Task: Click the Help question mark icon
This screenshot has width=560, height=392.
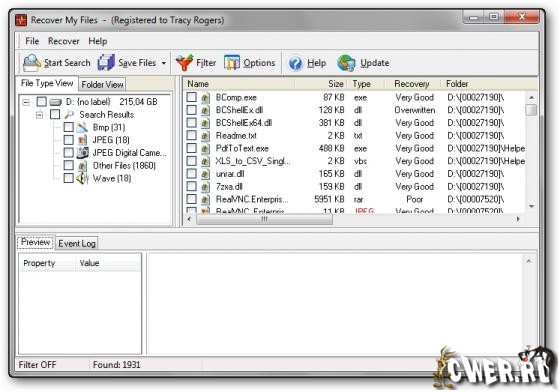Action: coord(295,63)
